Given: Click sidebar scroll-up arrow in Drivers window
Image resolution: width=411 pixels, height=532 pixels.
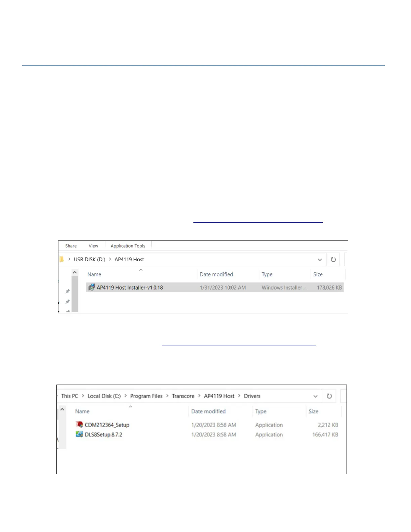Looking at the screenshot, I should click(62, 409).
